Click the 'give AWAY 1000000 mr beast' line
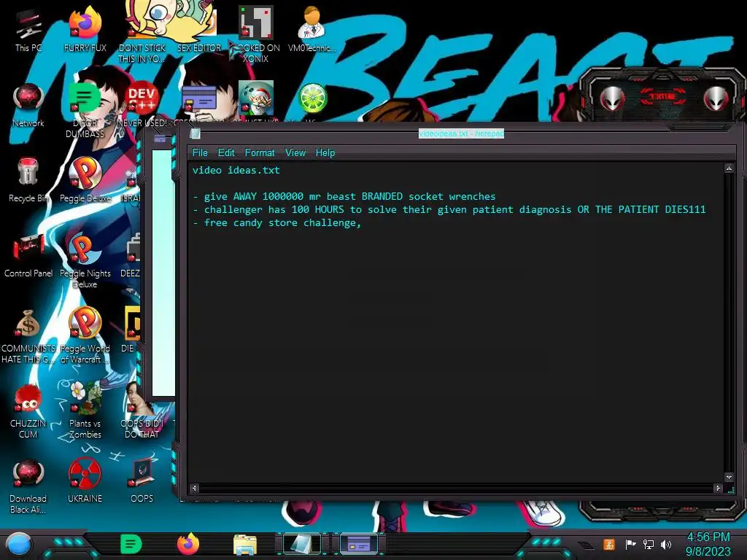The width and height of the screenshot is (747, 560). point(344,196)
